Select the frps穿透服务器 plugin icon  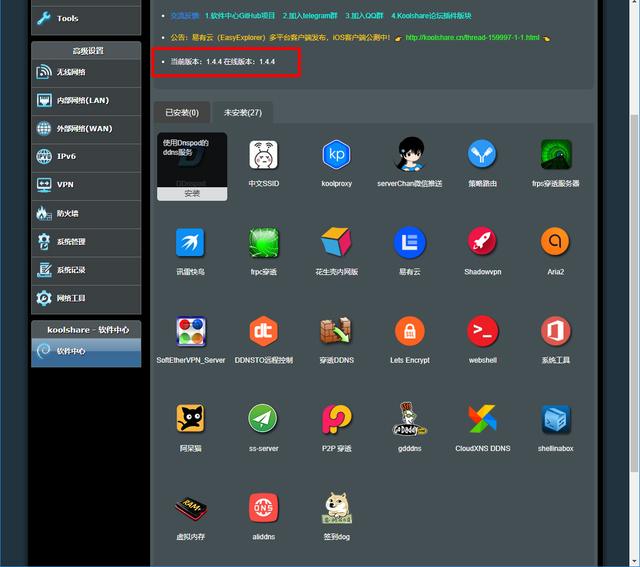click(x=556, y=154)
